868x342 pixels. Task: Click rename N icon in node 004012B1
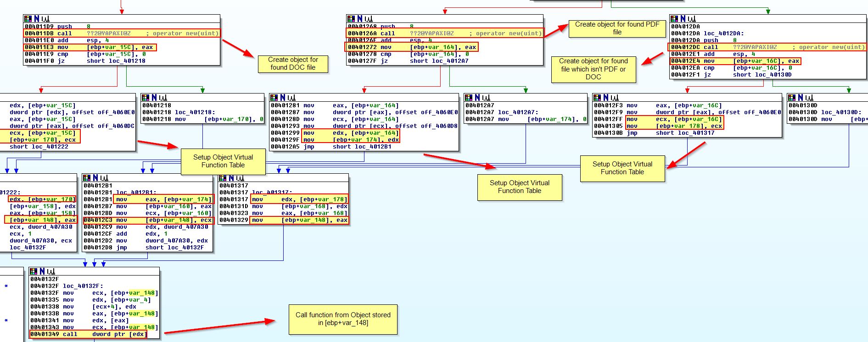[x=95, y=178]
